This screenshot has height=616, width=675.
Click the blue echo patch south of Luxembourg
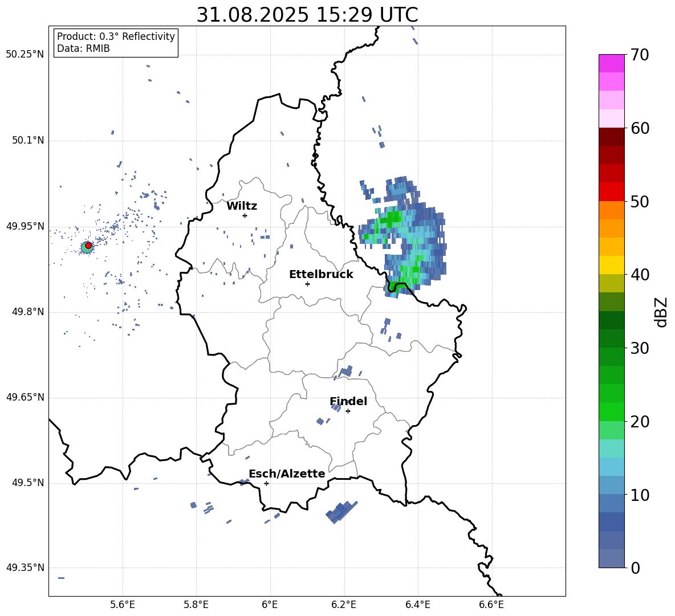point(341,512)
